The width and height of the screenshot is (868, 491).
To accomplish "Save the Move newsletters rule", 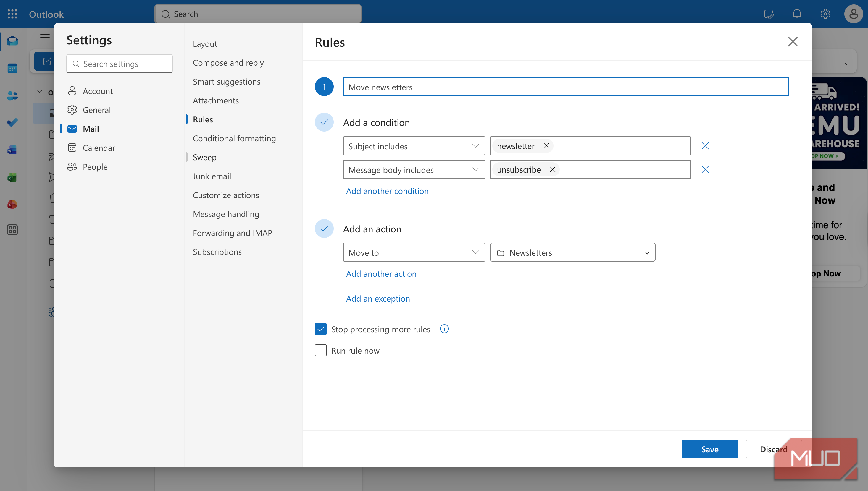I will 710,449.
